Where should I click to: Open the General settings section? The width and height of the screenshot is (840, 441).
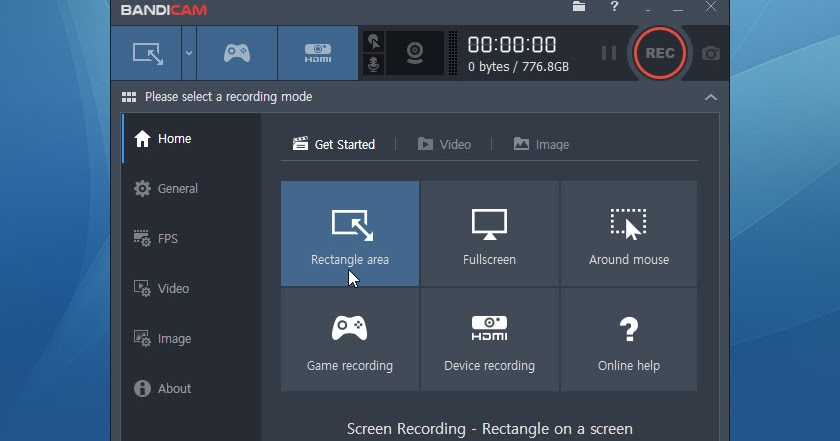(191, 189)
